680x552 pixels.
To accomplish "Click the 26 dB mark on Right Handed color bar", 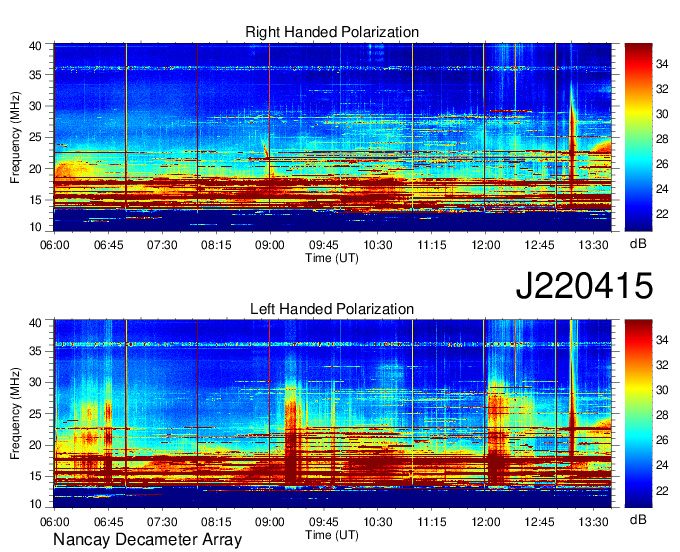I will click(x=662, y=164).
